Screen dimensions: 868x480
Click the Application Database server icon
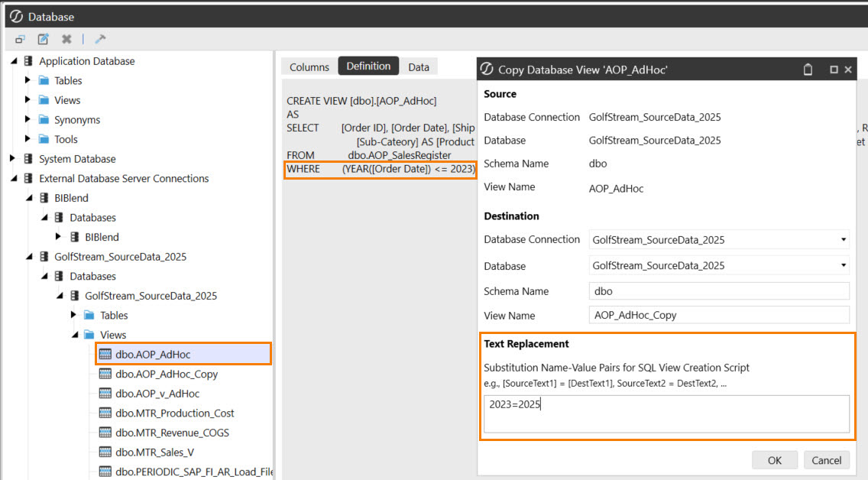pyautogui.click(x=28, y=61)
